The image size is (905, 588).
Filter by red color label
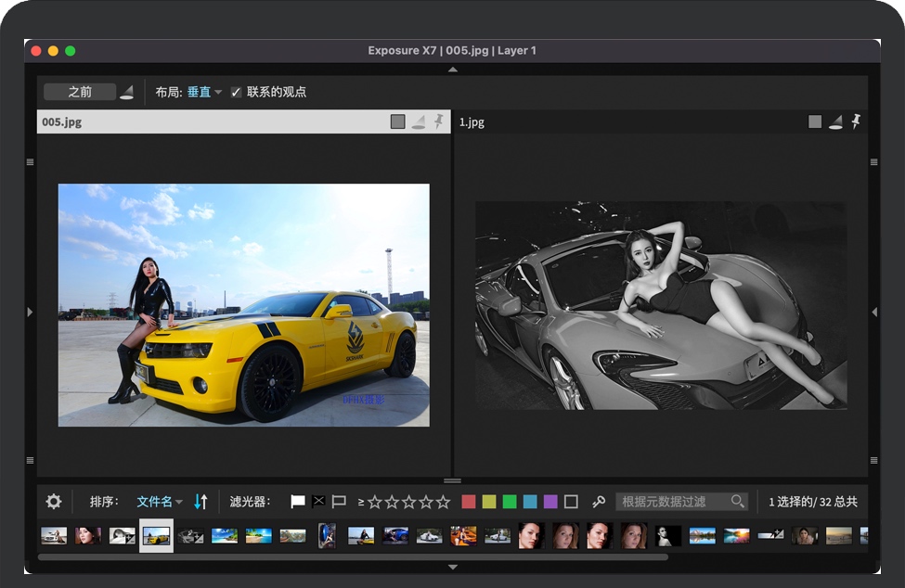click(469, 502)
